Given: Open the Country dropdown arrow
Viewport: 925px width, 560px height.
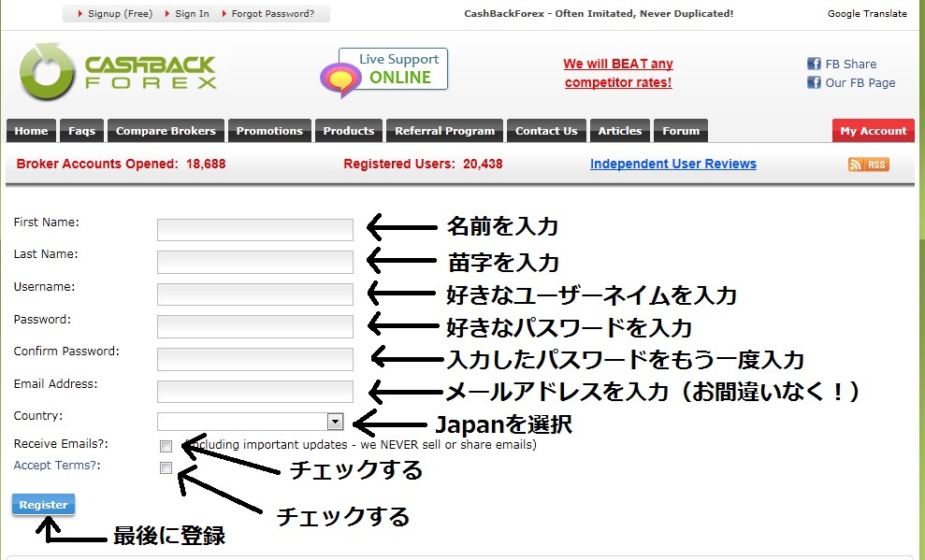Looking at the screenshot, I should pyautogui.click(x=335, y=422).
